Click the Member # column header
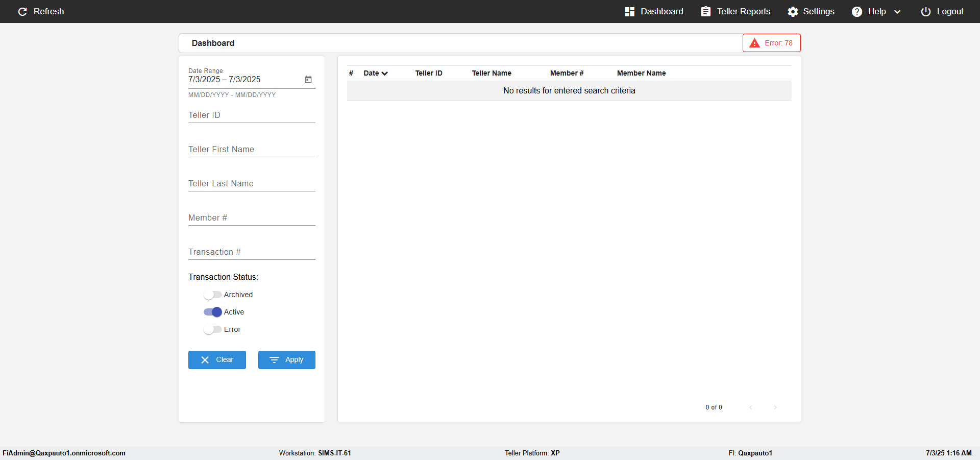Screen dimensions: 980x460 (x=567, y=73)
